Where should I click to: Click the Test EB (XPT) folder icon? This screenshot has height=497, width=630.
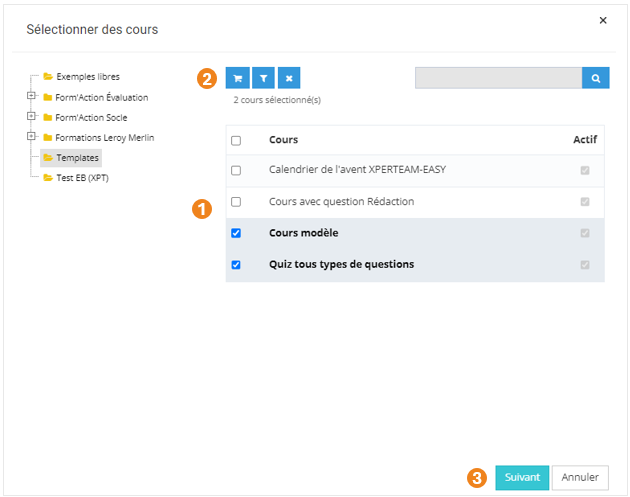pyautogui.click(x=47, y=177)
